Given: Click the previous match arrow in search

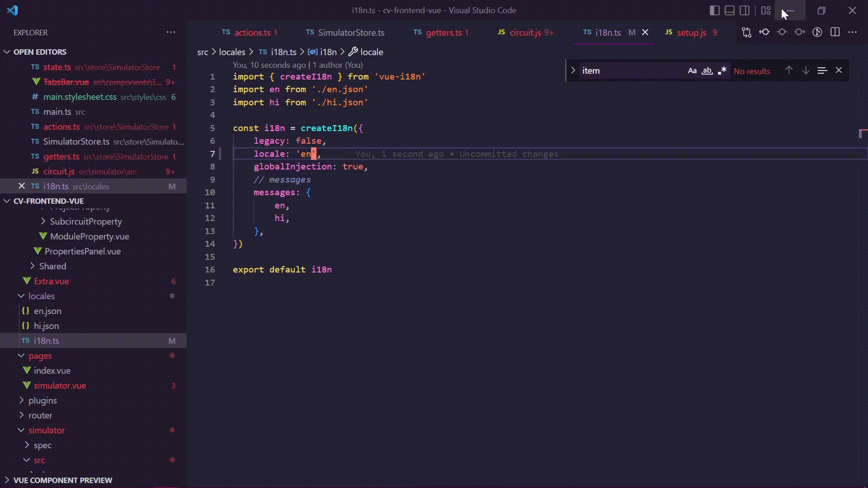Looking at the screenshot, I should 788,70.
